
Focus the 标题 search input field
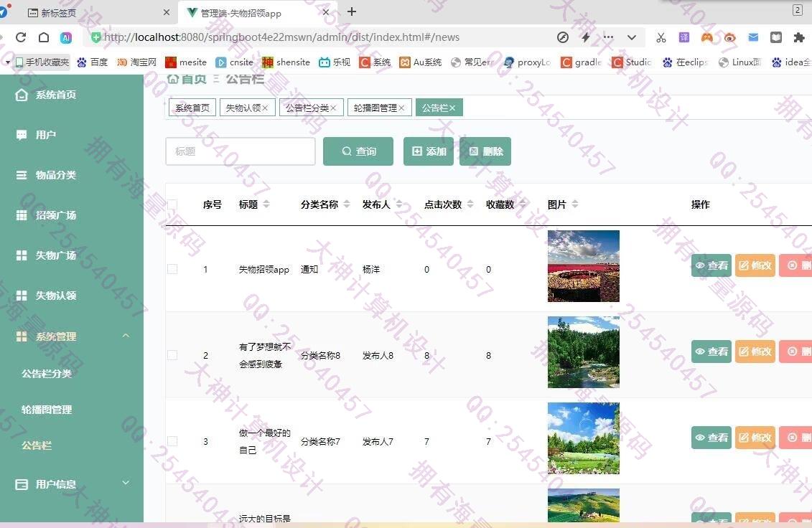tap(241, 151)
